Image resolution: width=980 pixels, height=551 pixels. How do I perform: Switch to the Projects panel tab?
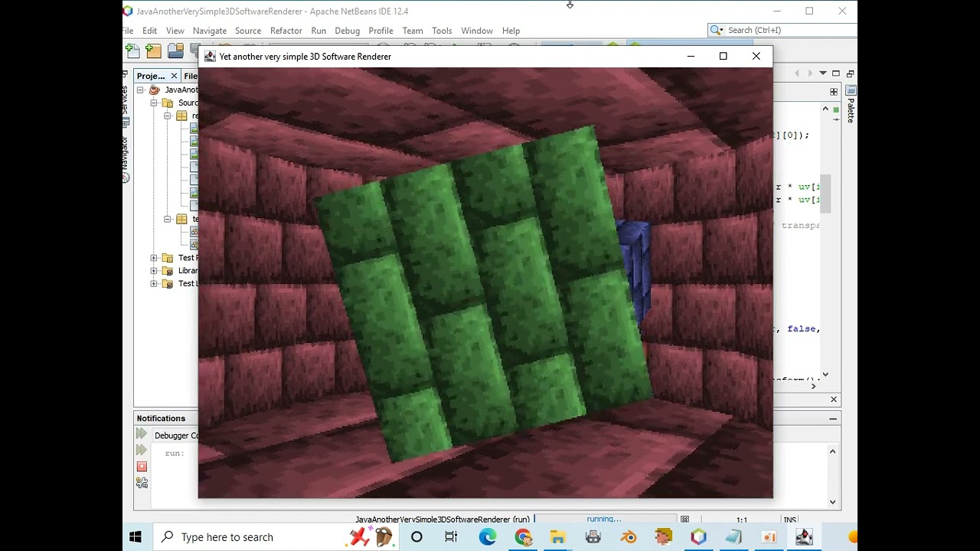tap(150, 76)
